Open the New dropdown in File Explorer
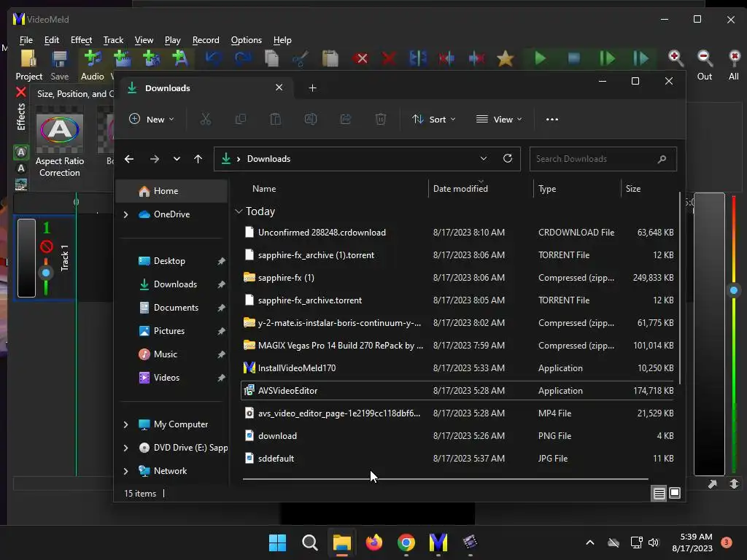747x560 pixels. [x=152, y=119]
